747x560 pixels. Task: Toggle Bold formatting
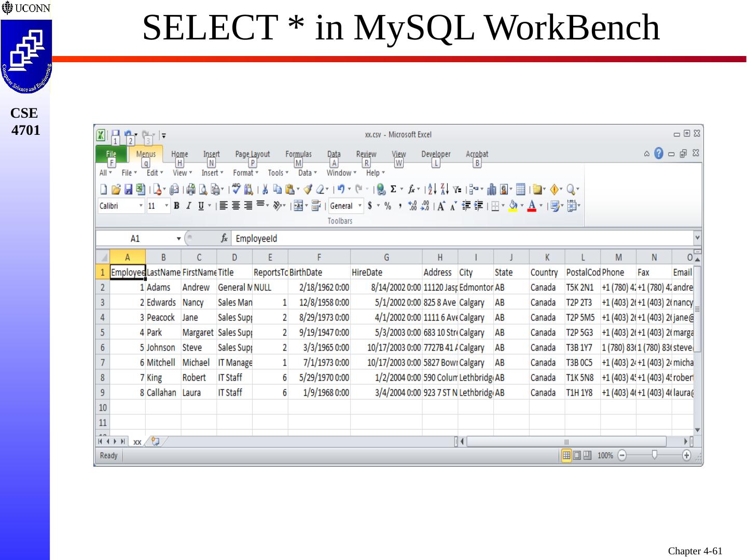pos(176,206)
